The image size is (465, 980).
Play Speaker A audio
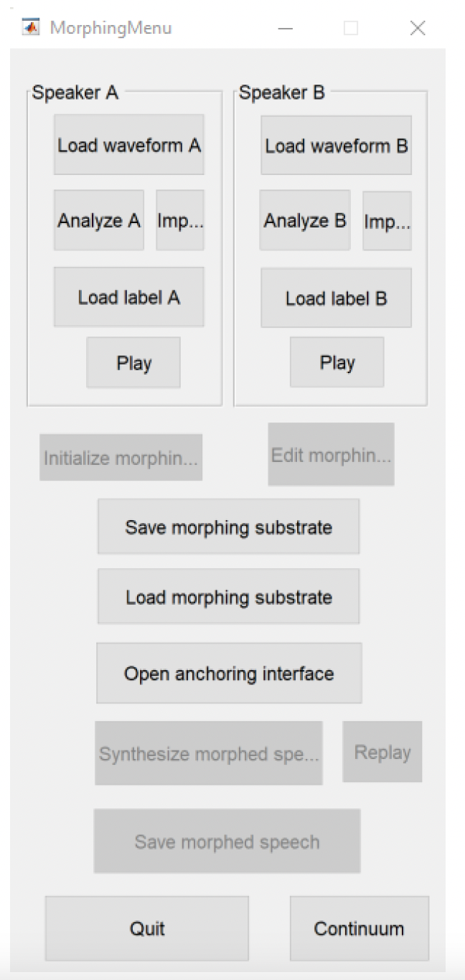(x=133, y=362)
